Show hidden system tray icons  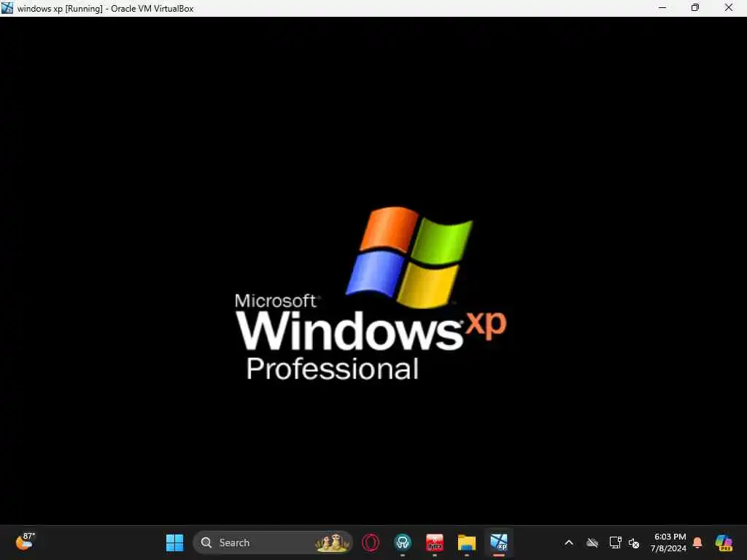pyautogui.click(x=569, y=542)
